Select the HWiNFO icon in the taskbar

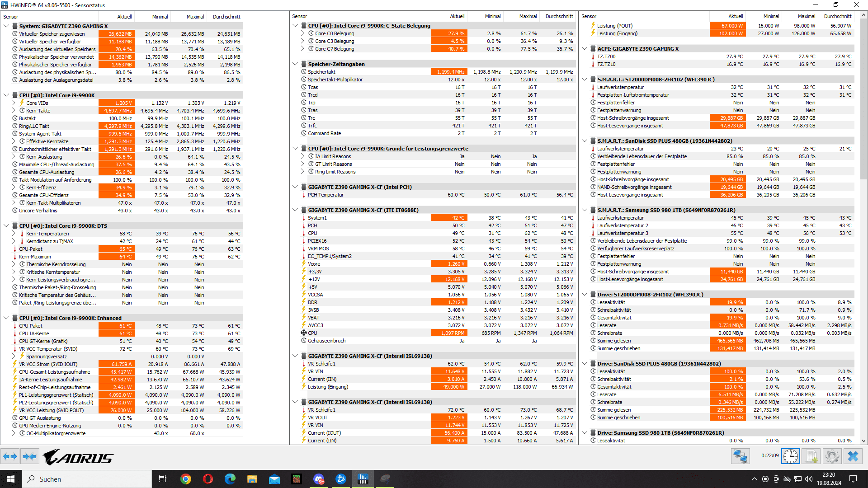click(363, 479)
